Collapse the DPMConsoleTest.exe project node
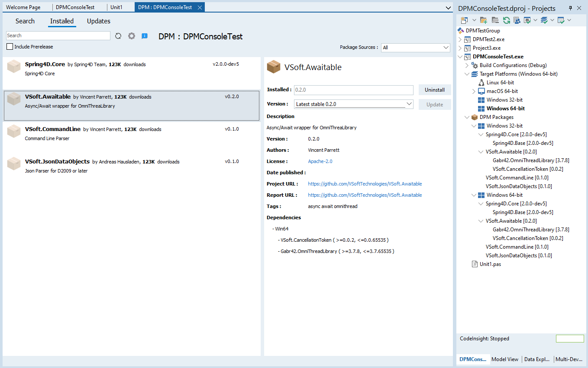This screenshot has height=368, width=588. 460,57
